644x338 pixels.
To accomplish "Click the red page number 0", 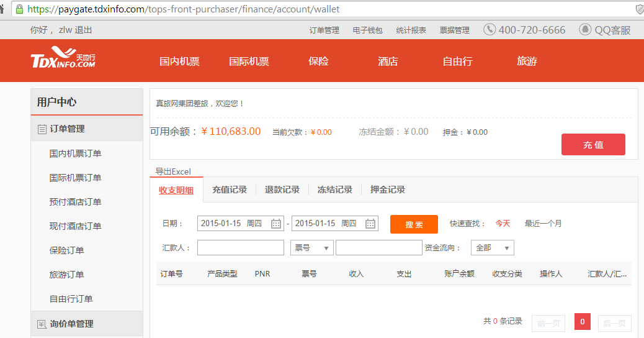I will 583,322.
